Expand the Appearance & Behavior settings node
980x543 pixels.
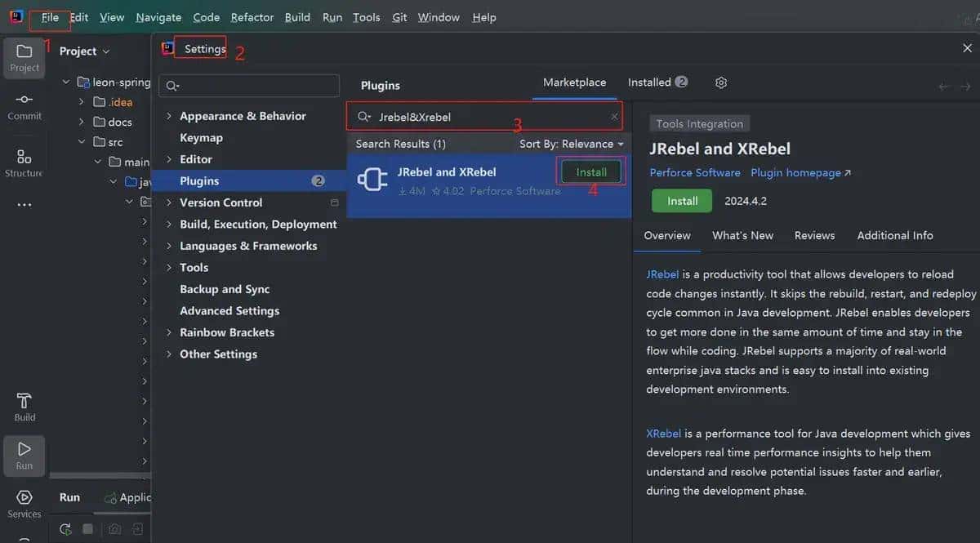point(169,116)
